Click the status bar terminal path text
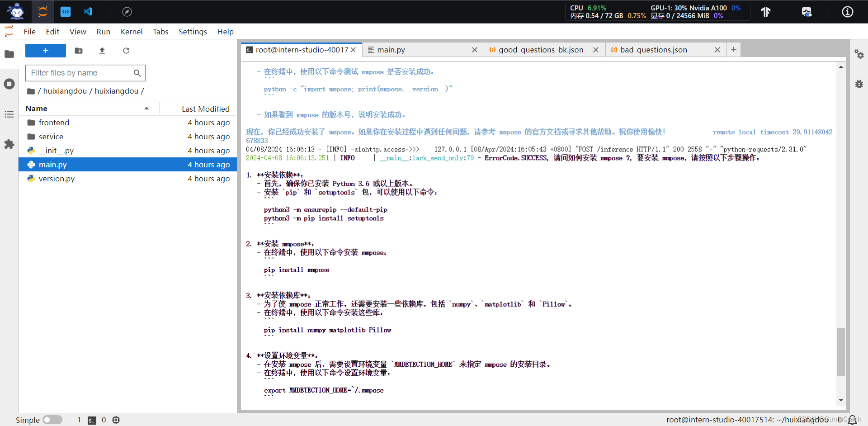The width and height of the screenshot is (868, 426). click(x=748, y=420)
